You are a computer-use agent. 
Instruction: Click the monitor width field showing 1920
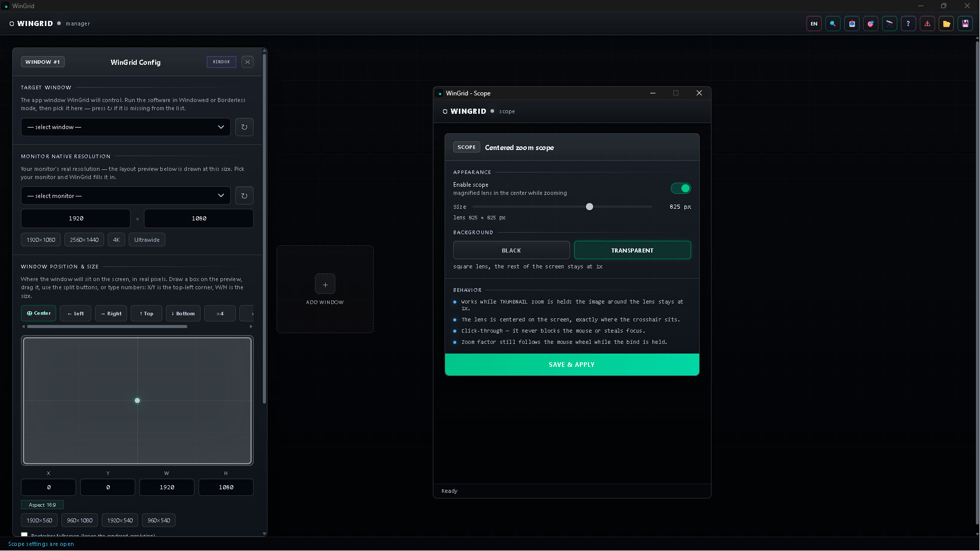(76, 218)
